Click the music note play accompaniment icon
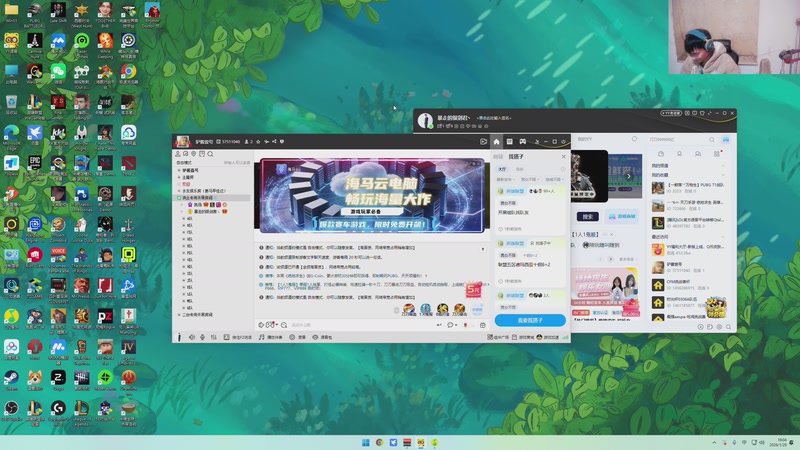The image size is (800, 450). (262, 337)
